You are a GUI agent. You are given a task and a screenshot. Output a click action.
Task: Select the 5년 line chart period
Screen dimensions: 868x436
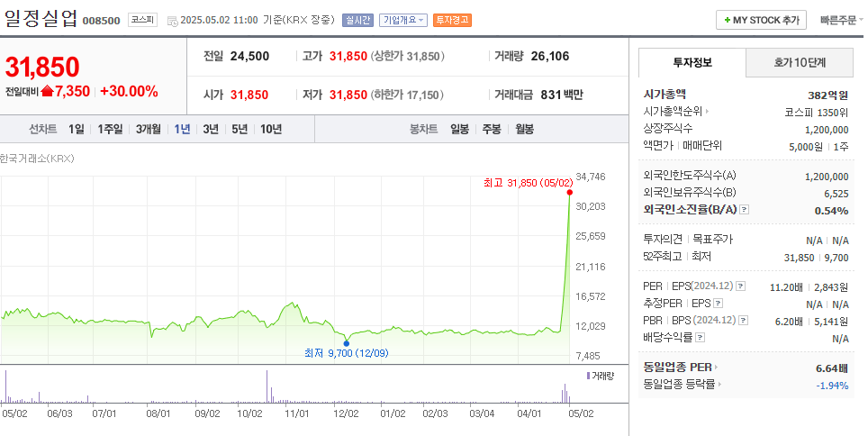click(x=240, y=129)
